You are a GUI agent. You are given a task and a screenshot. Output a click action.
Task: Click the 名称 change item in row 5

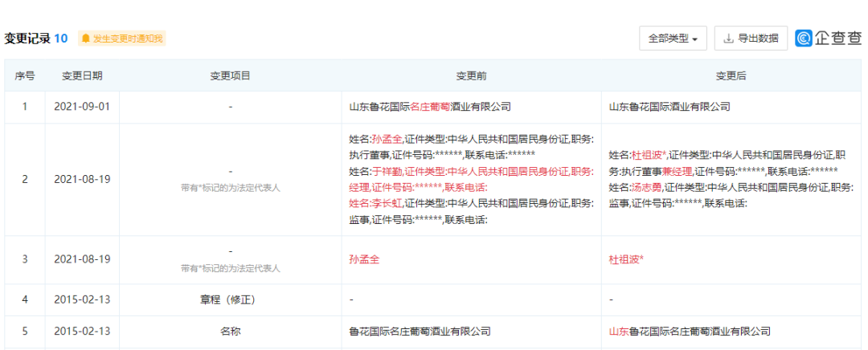(231, 332)
